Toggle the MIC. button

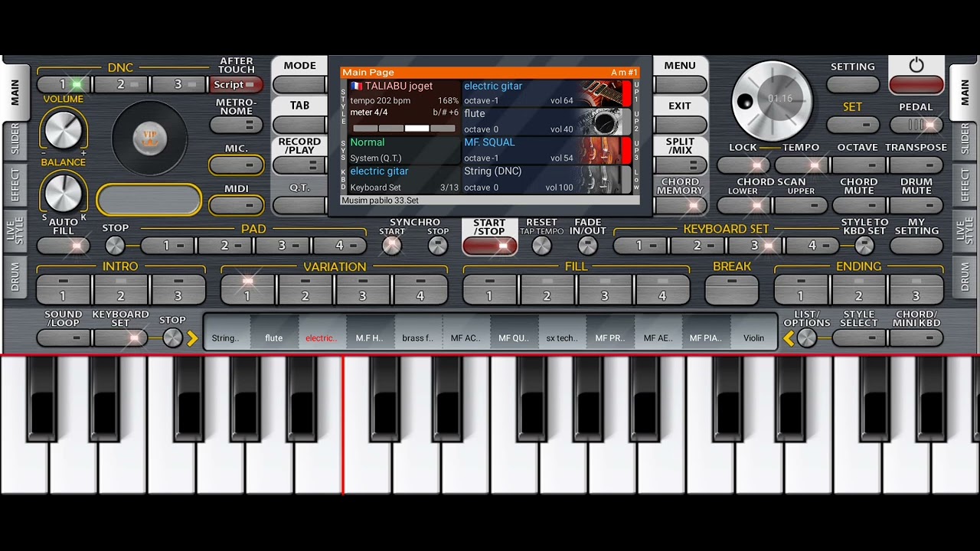pyautogui.click(x=237, y=165)
